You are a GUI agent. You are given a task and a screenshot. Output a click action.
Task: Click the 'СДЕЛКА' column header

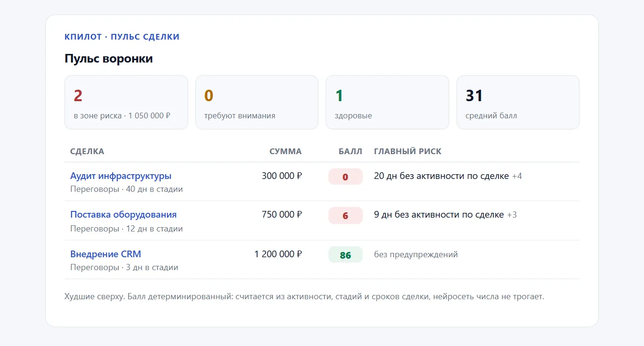tap(87, 151)
